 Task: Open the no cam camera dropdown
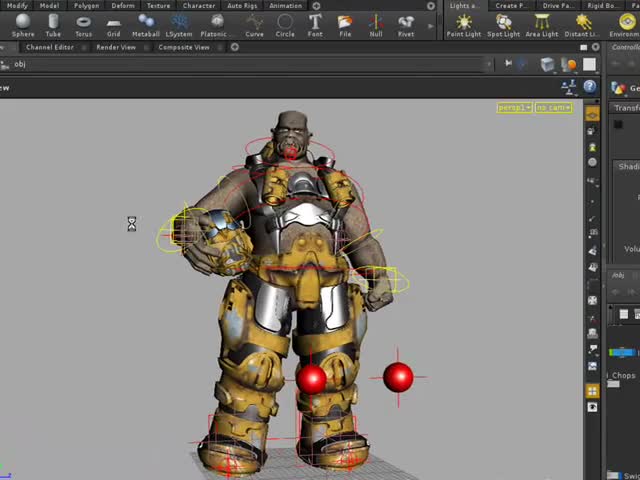(x=553, y=107)
